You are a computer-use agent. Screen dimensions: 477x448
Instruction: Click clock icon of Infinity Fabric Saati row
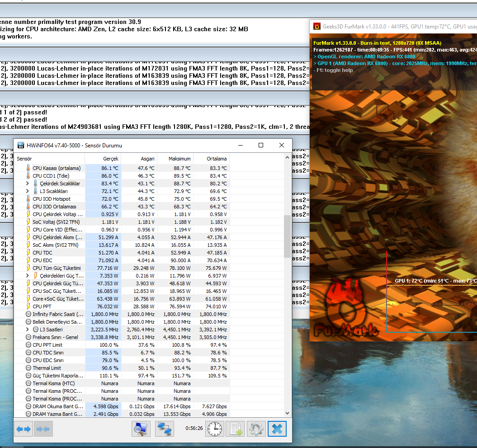tap(28, 314)
